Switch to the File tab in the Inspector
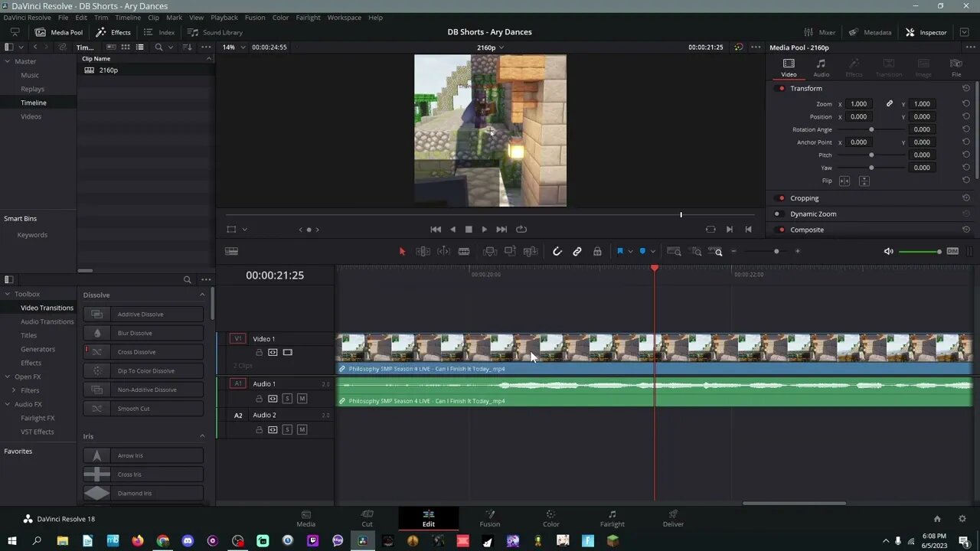980x551 pixels. (x=956, y=67)
